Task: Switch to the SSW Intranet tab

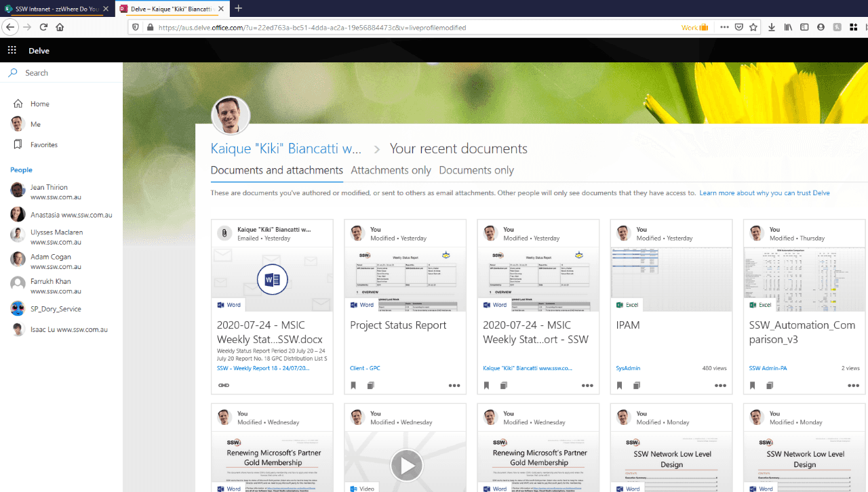Action: click(57, 8)
